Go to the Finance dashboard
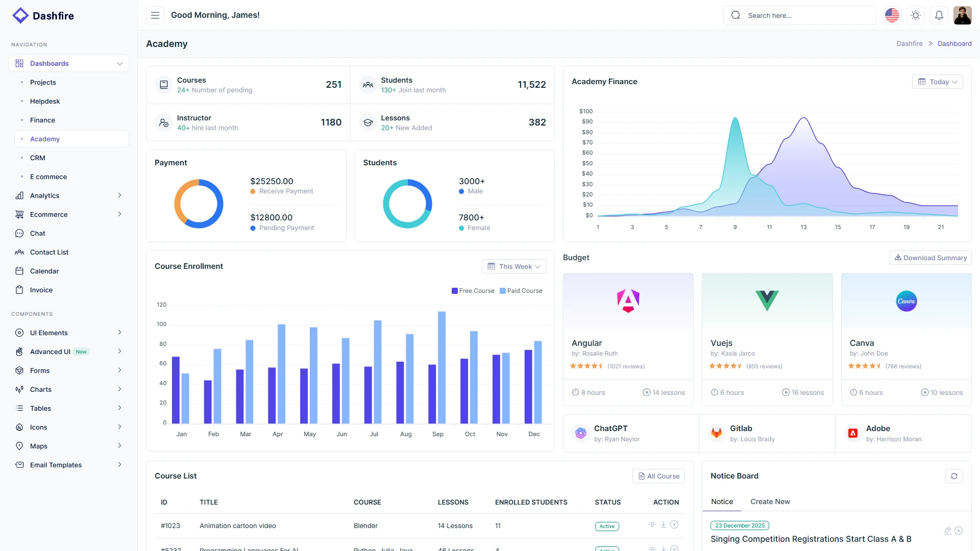The height and width of the screenshot is (551, 980). (x=71, y=120)
